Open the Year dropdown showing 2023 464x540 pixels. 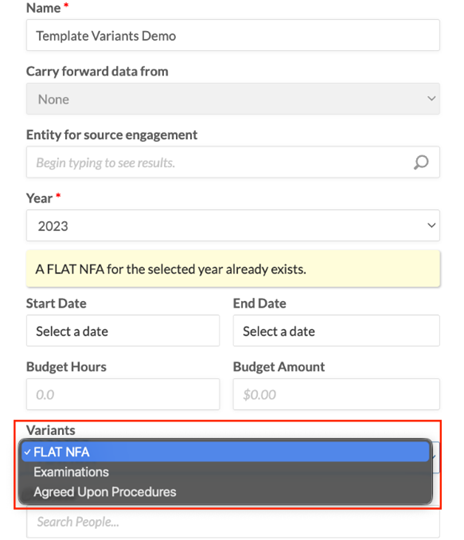(233, 226)
